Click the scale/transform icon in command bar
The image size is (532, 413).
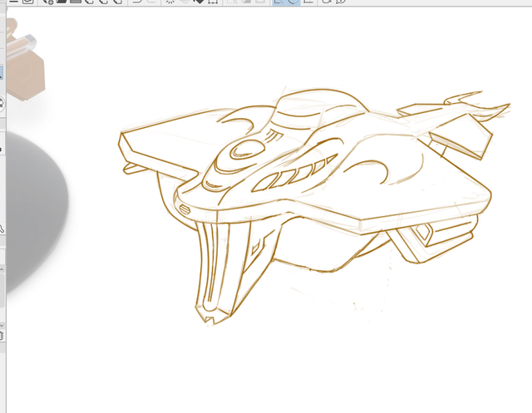[x=213, y=2]
